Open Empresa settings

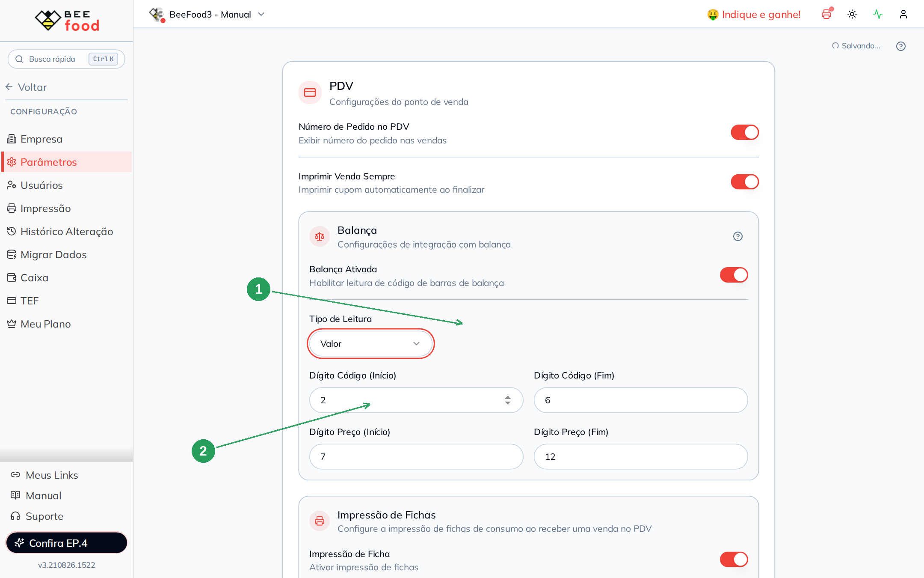click(x=66, y=139)
